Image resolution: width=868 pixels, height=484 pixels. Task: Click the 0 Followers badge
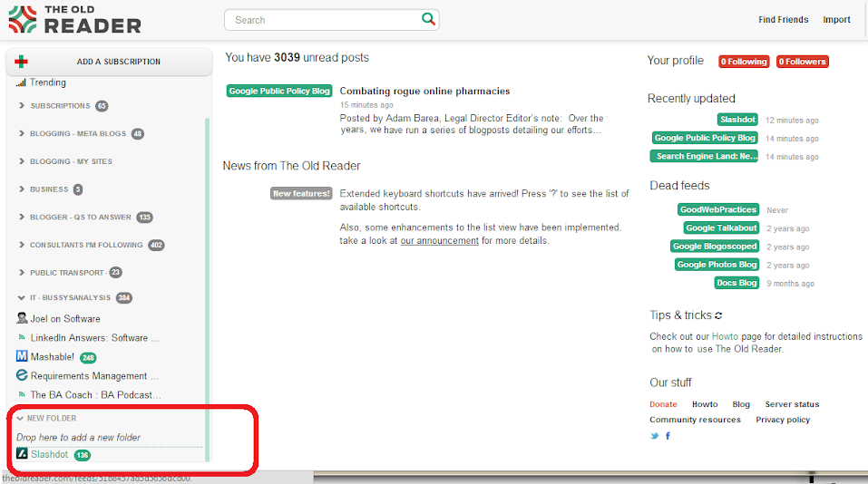[802, 62]
